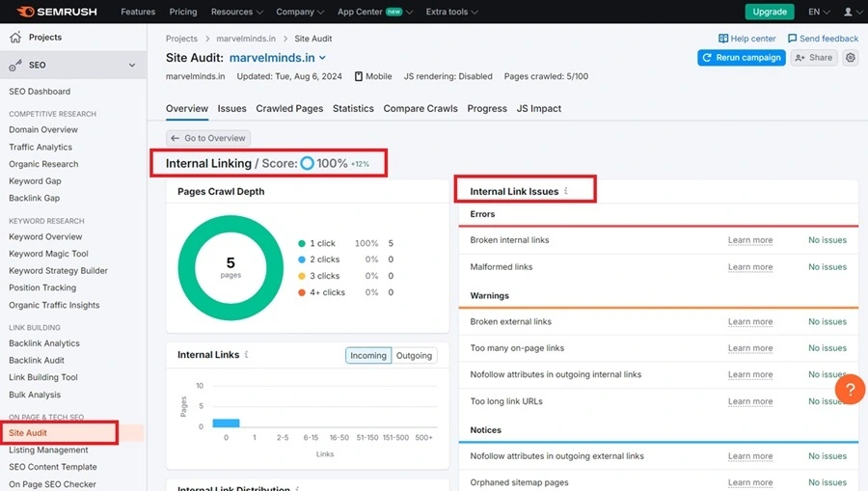Click the Internal Linking score circle

coord(308,163)
